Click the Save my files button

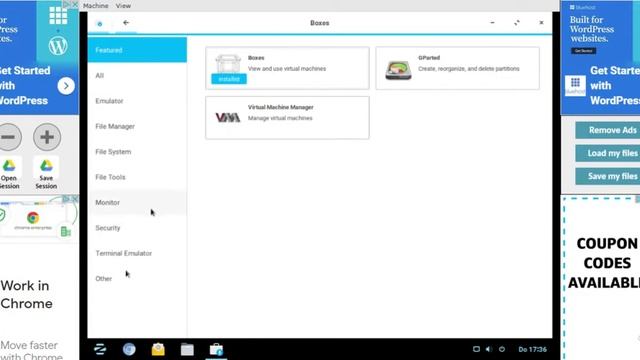(x=608, y=176)
